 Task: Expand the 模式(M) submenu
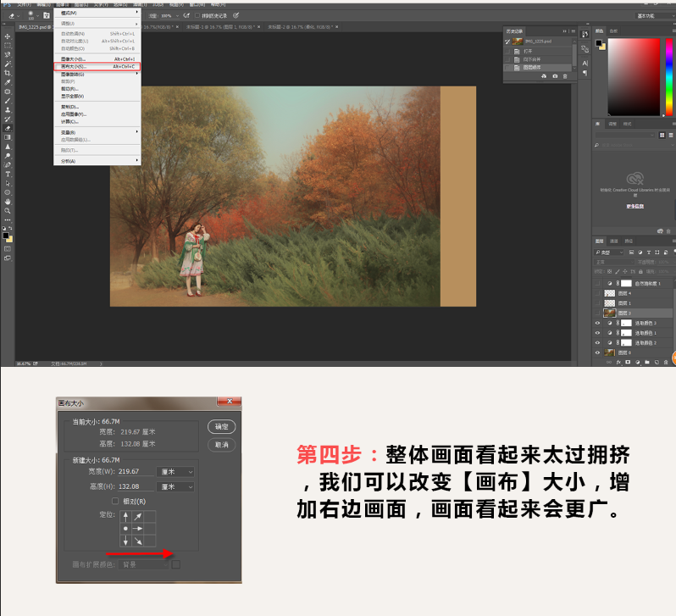97,13
